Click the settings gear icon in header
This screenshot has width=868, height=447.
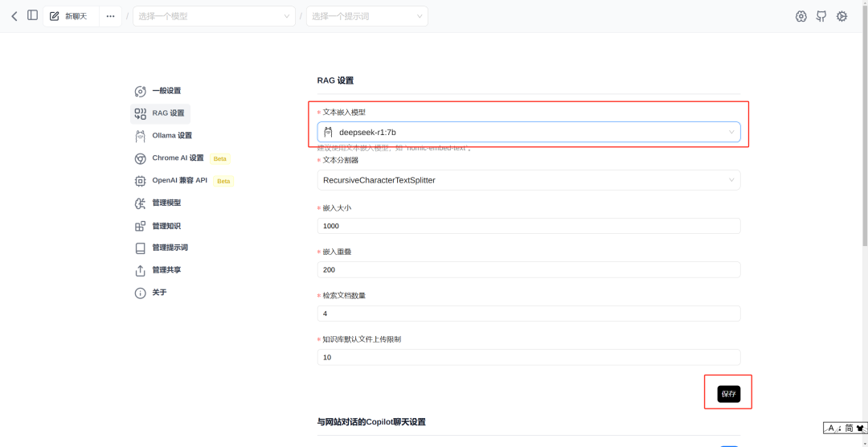[x=801, y=17]
